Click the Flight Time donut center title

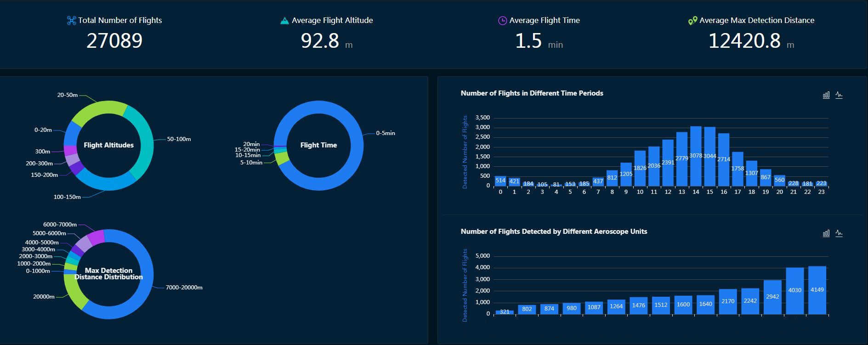[x=318, y=145]
